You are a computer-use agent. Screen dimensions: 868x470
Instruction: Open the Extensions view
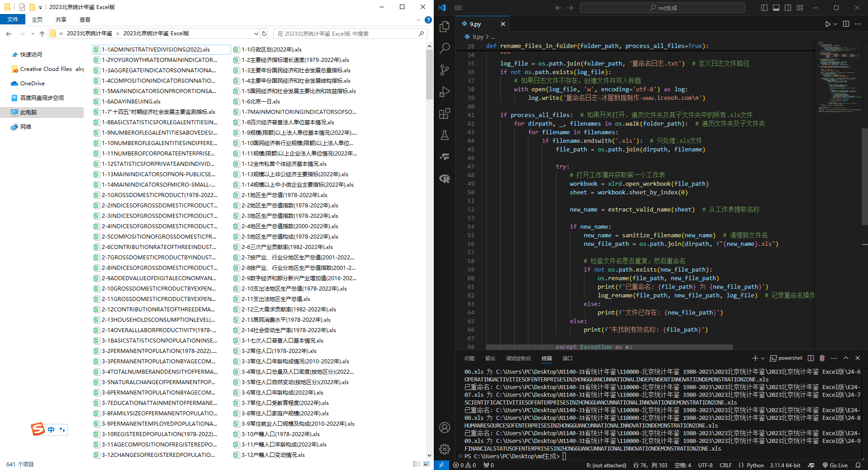445,113
